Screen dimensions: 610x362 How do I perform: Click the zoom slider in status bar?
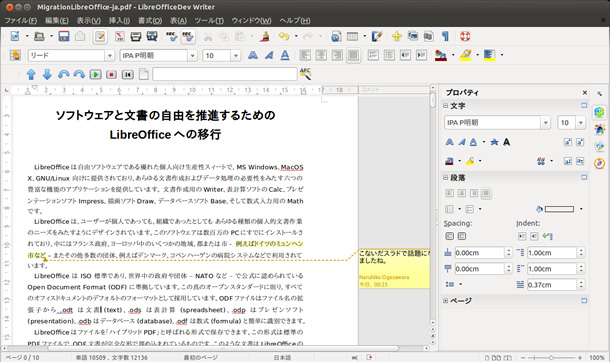(551, 357)
